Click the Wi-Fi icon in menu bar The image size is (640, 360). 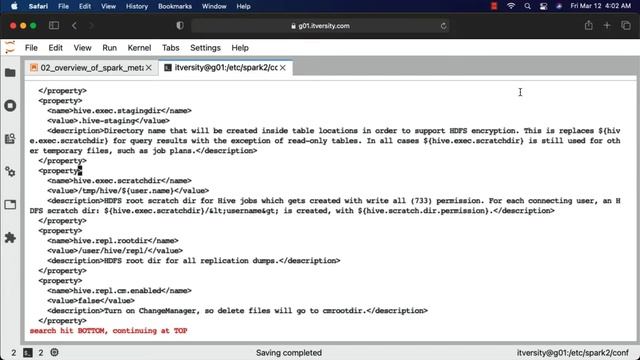[511, 6]
